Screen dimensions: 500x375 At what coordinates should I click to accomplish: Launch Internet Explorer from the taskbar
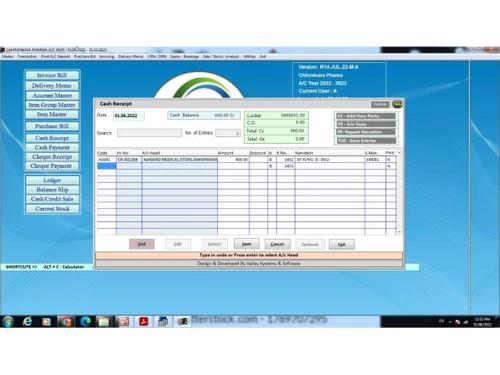pos(27,321)
